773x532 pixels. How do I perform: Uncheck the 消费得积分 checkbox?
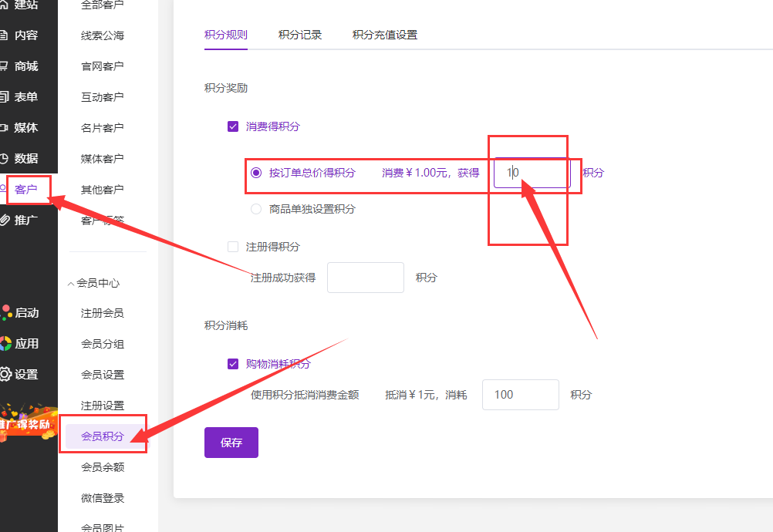(233, 126)
